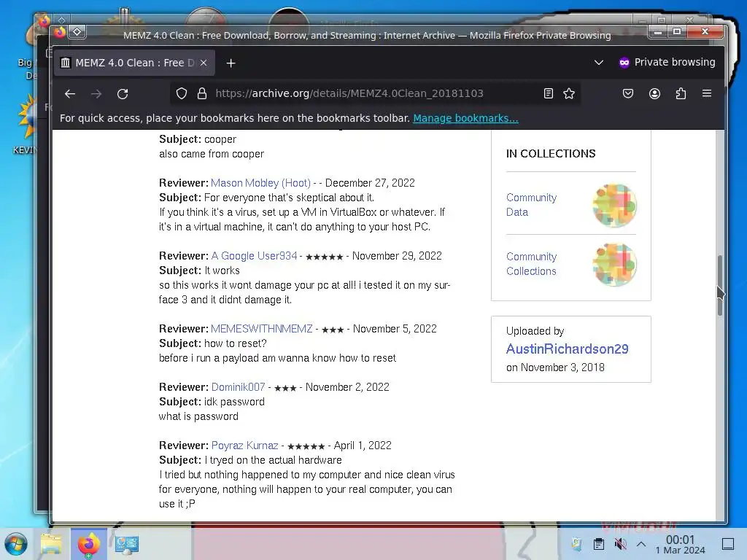Reload the archive.org page

[x=123, y=94]
